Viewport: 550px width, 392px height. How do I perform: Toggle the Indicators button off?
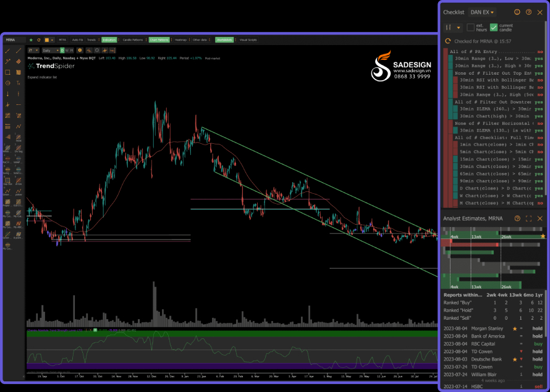pos(109,40)
